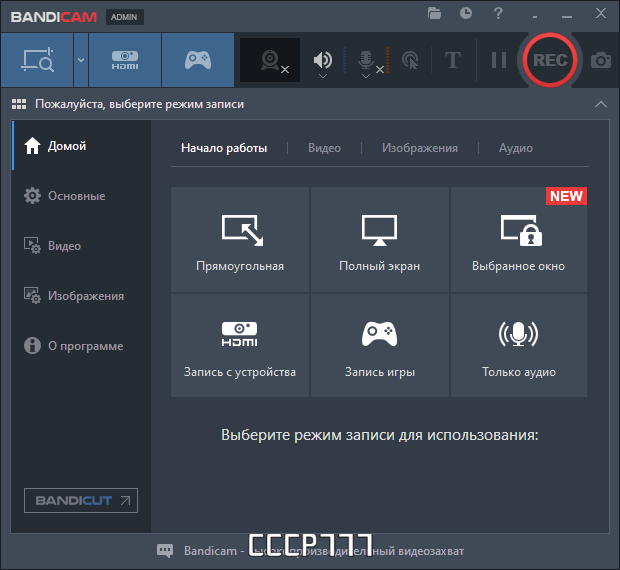Open the screen mode dropdown arrow
The image size is (620, 570).
tap(81, 60)
